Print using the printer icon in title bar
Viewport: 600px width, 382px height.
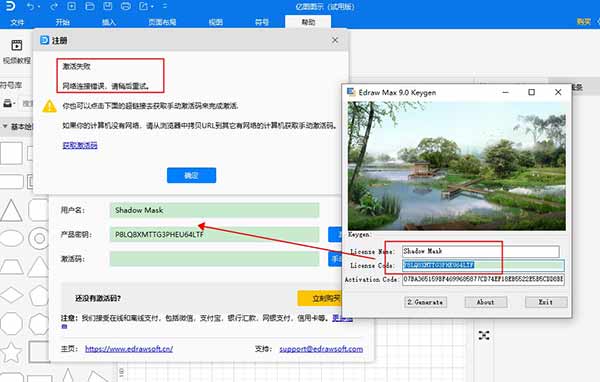pos(126,6)
